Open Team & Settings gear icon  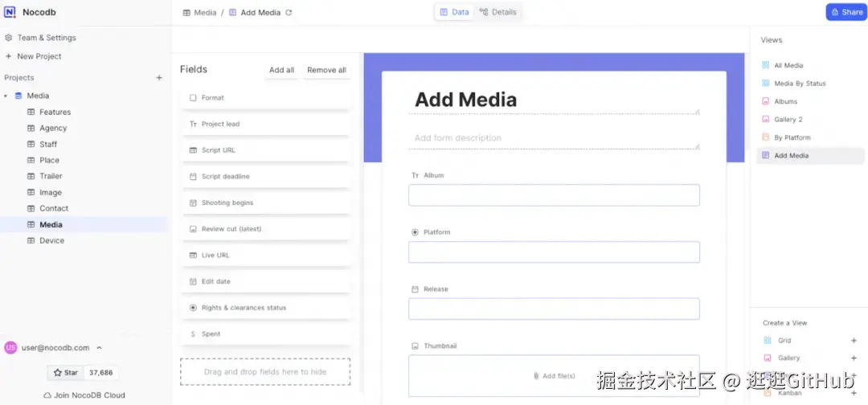click(x=8, y=38)
